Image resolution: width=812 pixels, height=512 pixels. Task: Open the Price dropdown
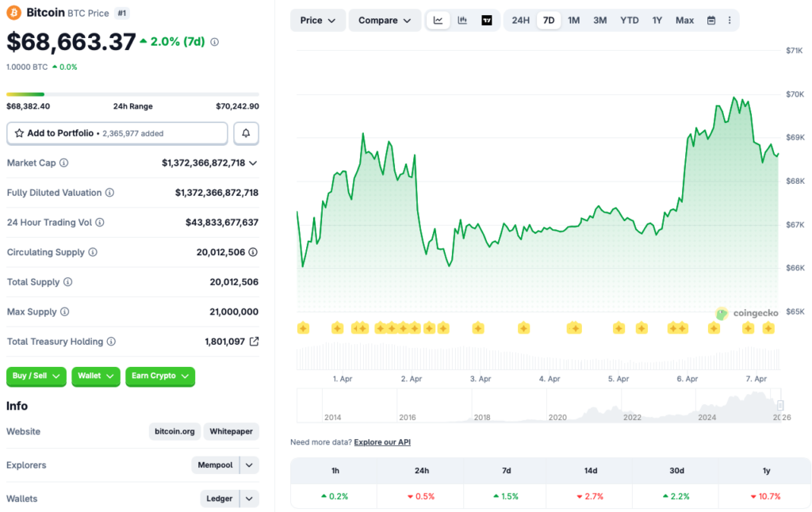[317, 20]
